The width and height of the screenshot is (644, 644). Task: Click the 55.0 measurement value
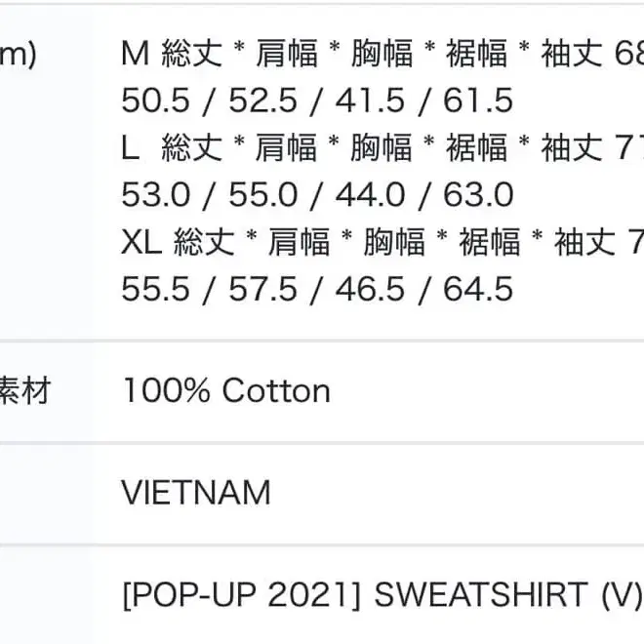pos(263,195)
